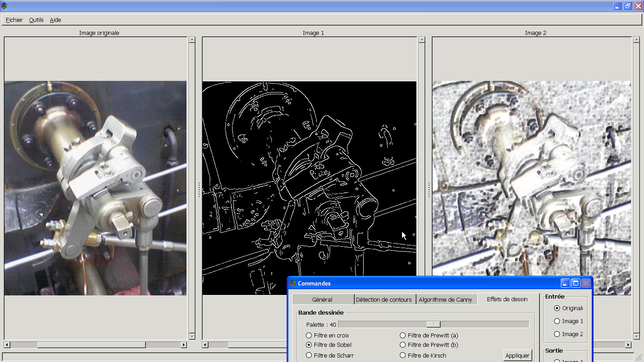Open the Fichier menu
Image resolution: width=644 pixels, height=362 pixels.
(14, 20)
